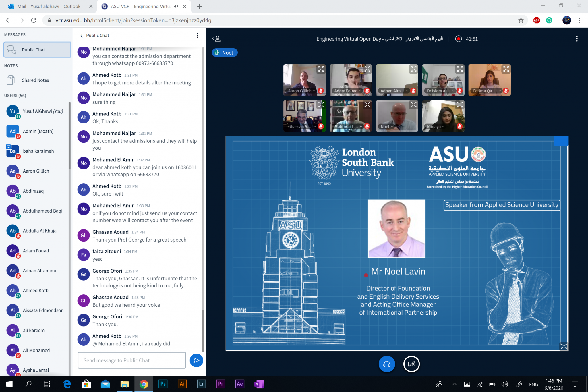This screenshot has height=392, width=588.
Task: Expand Adnan Altamimi webcam to fullscreen
Action: pyautogui.click(x=413, y=69)
